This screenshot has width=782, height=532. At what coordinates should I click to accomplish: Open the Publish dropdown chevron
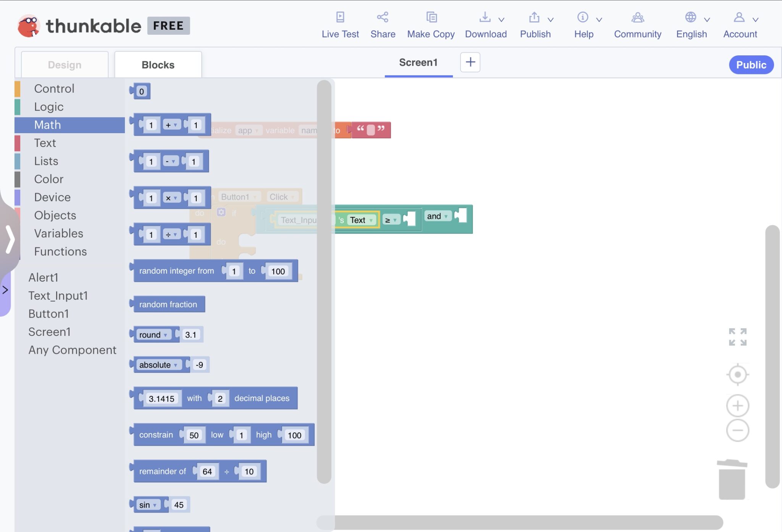tap(551, 19)
